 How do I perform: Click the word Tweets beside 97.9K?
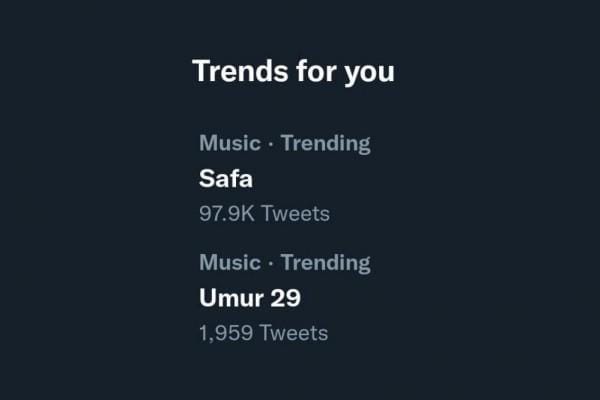tap(294, 213)
